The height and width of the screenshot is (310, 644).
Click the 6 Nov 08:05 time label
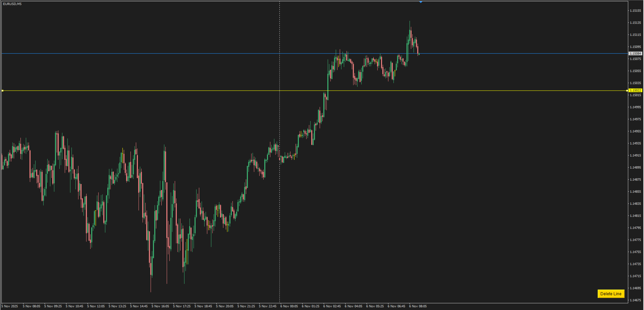(x=418, y=306)
